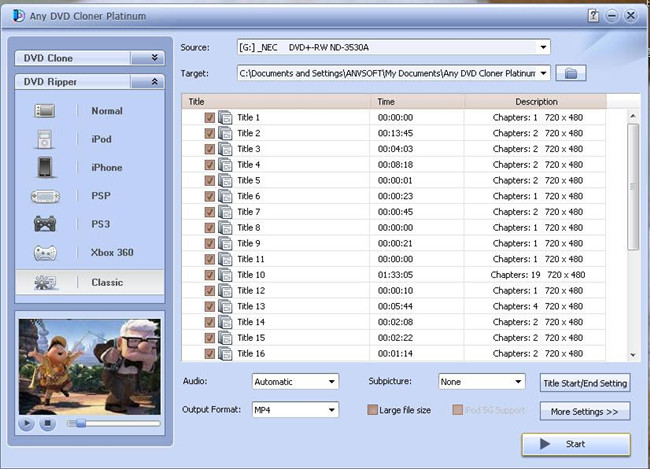Click the list scroll down arrow
Viewport: 650px width, 469px height.
click(x=633, y=355)
